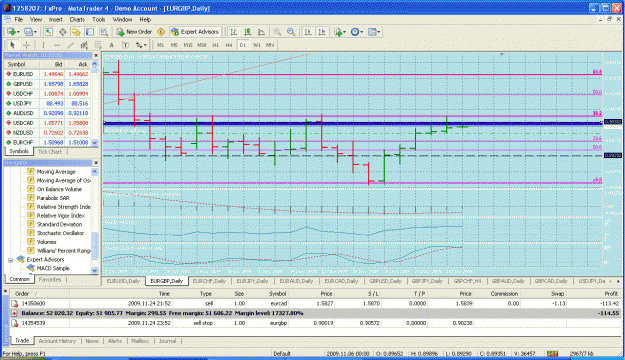The image size is (625, 360).
Task: Switch to MN monthly timeframe
Action: pos(270,45)
